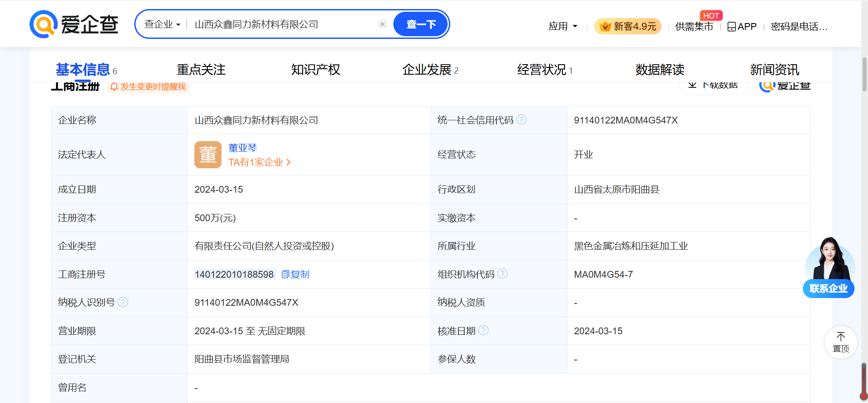Select organization code MA0M4G54-7

point(603,275)
